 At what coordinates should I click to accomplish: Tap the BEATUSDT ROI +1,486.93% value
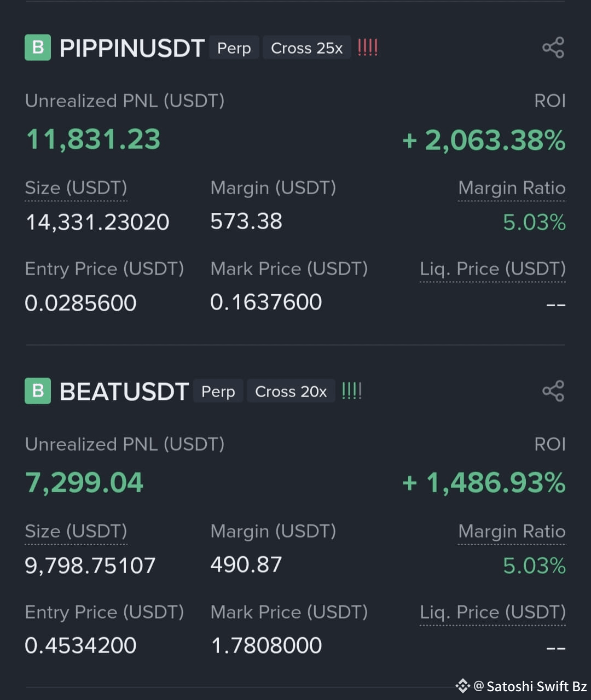click(x=484, y=483)
